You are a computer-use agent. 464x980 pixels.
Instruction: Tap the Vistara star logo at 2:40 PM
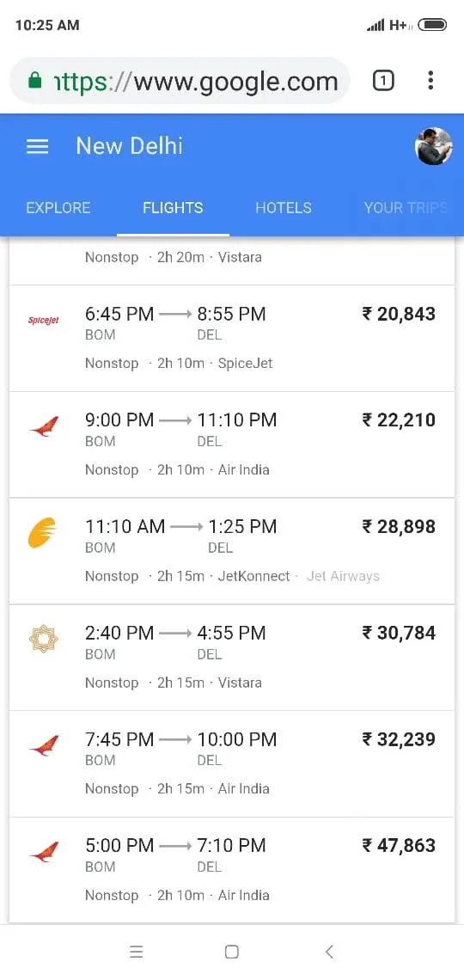44,639
